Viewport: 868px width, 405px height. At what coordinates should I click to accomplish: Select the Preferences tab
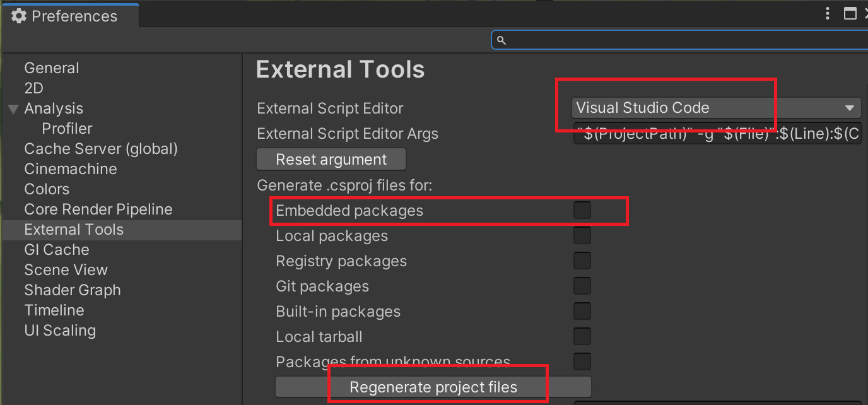tap(69, 16)
